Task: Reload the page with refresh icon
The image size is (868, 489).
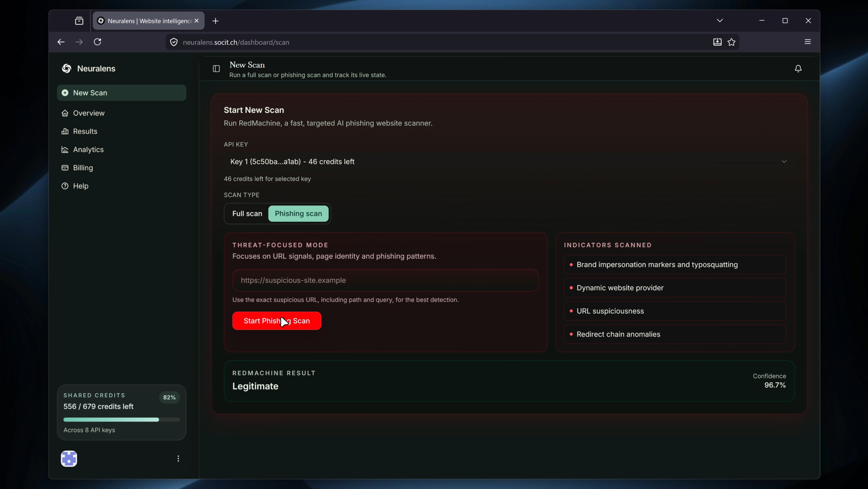Action: (x=98, y=42)
